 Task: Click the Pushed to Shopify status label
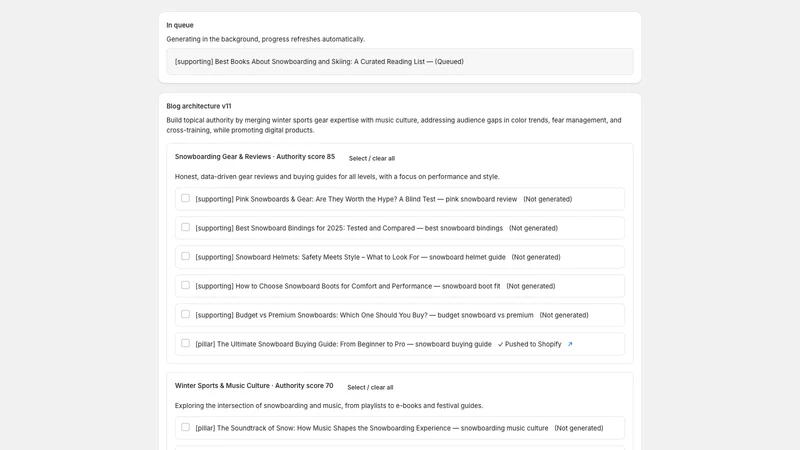pyautogui.click(x=530, y=344)
